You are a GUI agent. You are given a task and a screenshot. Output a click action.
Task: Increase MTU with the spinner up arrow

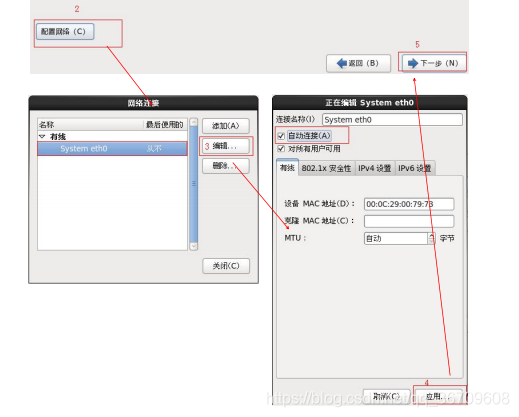point(432,235)
